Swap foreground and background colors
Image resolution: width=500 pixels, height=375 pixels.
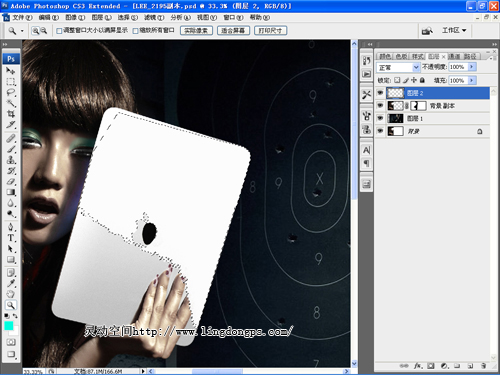point(15,315)
